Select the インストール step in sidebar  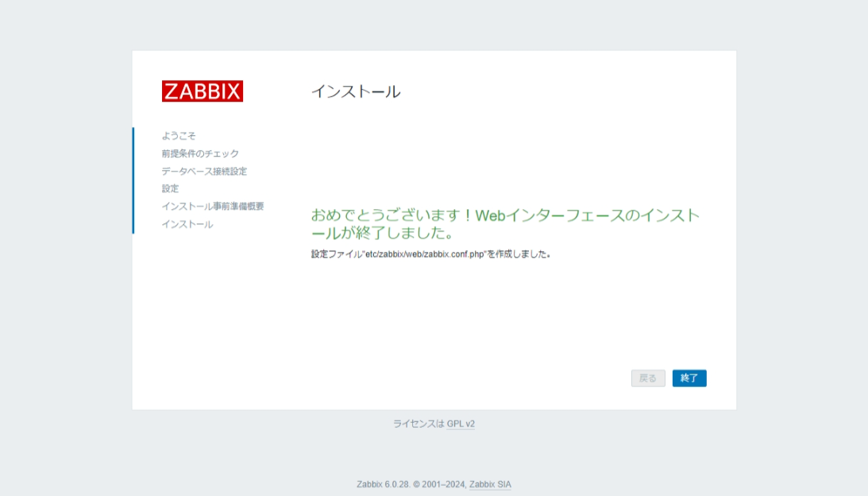click(187, 224)
